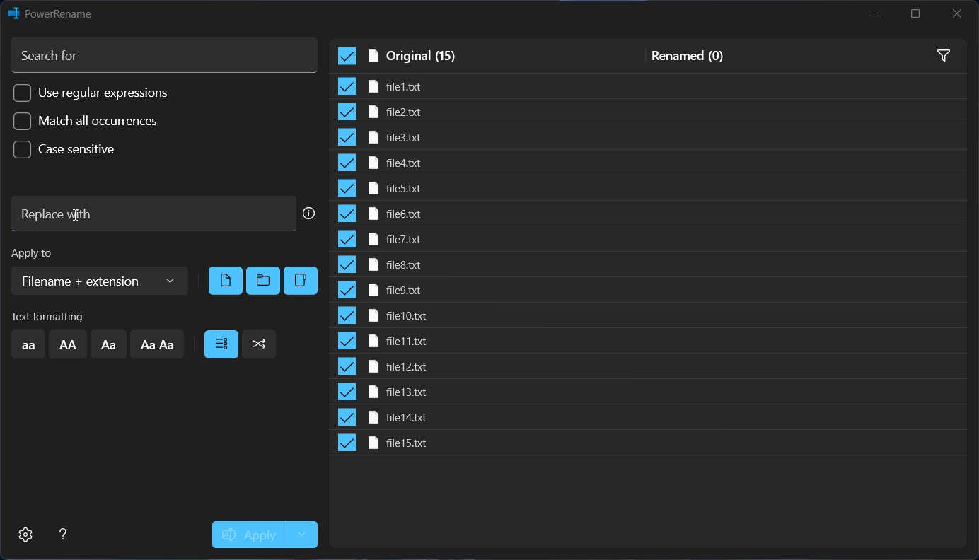Select the file13.txt row name

tap(406, 392)
